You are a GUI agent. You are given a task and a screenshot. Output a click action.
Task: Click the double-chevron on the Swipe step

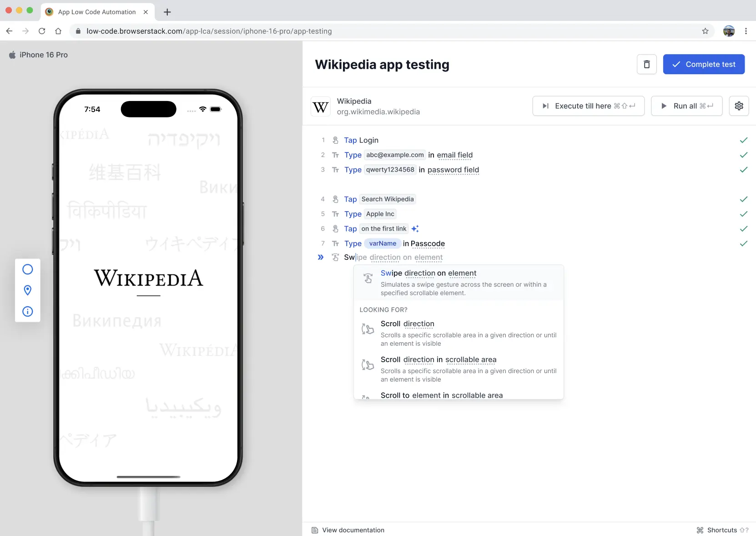pos(321,257)
